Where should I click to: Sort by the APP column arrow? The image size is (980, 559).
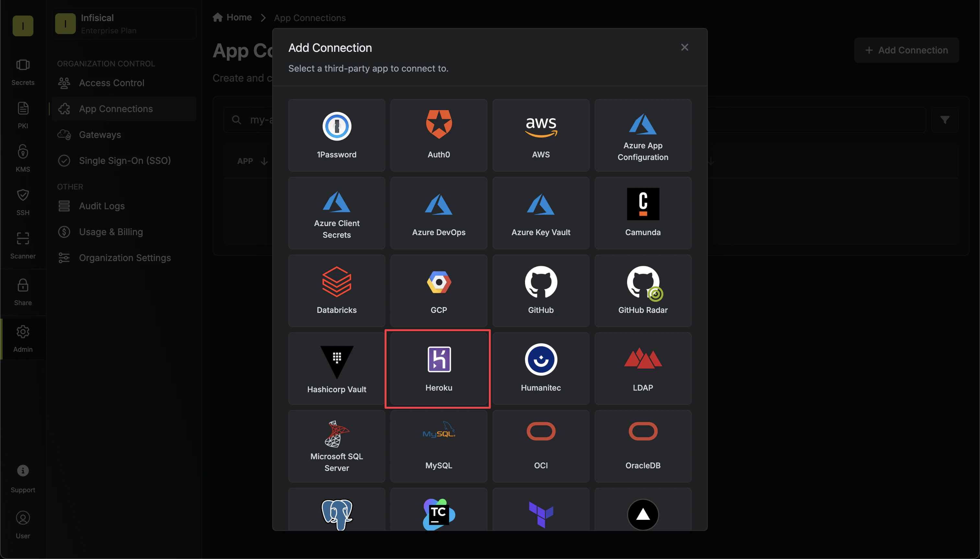pos(264,161)
